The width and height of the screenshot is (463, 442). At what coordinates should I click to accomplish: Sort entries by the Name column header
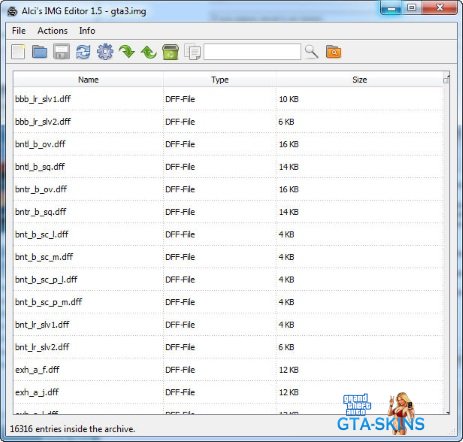point(88,80)
